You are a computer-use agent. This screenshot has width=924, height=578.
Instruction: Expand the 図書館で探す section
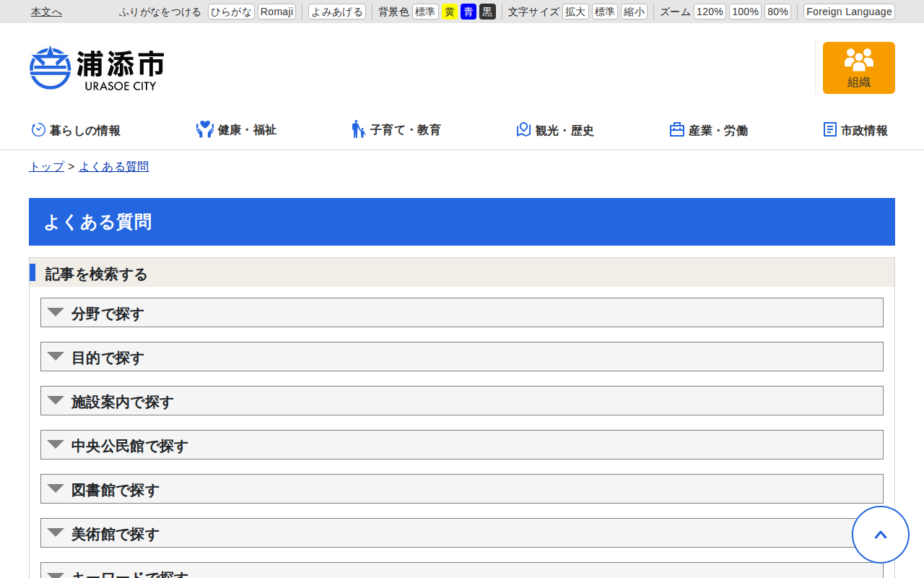(x=462, y=489)
